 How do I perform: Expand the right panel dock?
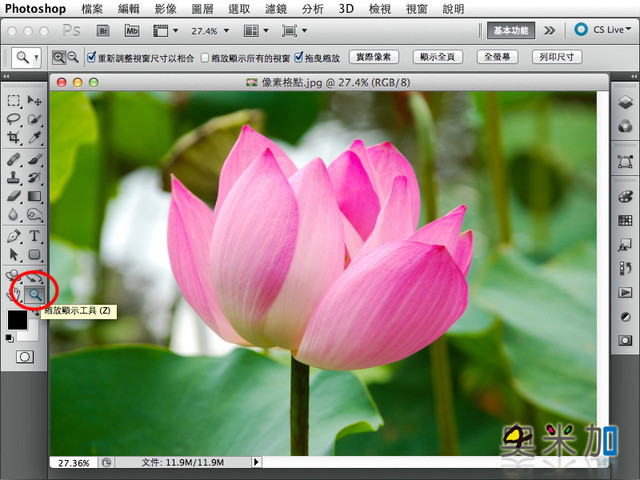pyautogui.click(x=633, y=76)
